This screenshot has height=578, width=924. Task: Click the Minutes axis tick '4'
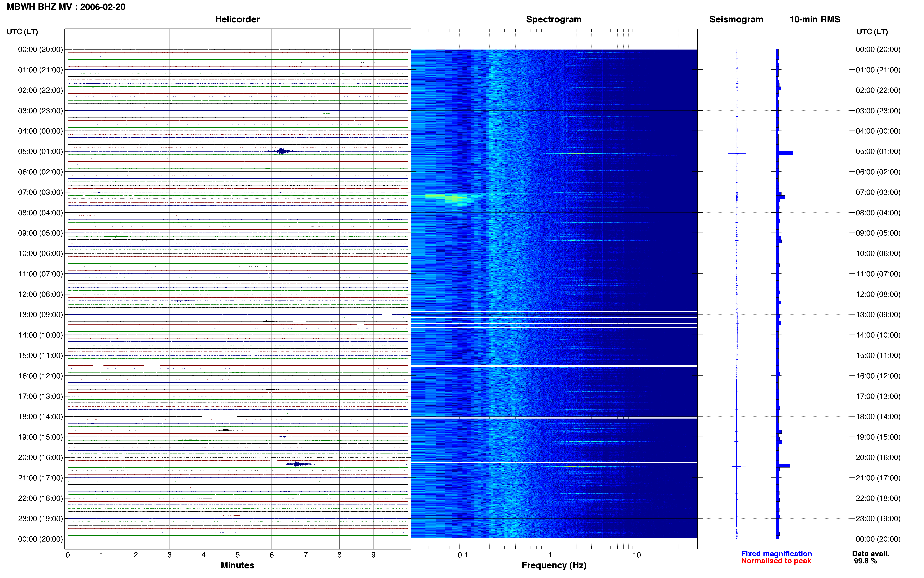pyautogui.click(x=204, y=555)
